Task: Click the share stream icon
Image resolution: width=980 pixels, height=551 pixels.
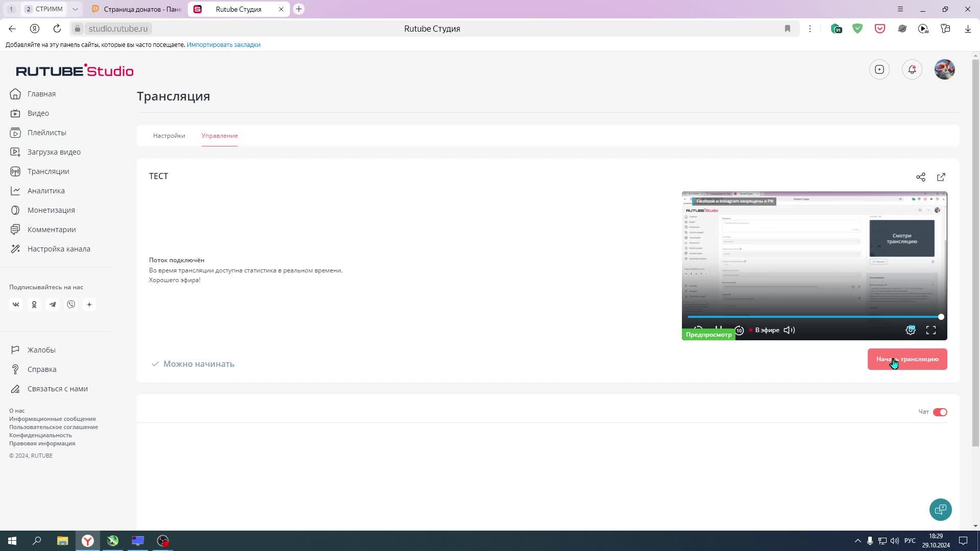Action: pos(921,177)
